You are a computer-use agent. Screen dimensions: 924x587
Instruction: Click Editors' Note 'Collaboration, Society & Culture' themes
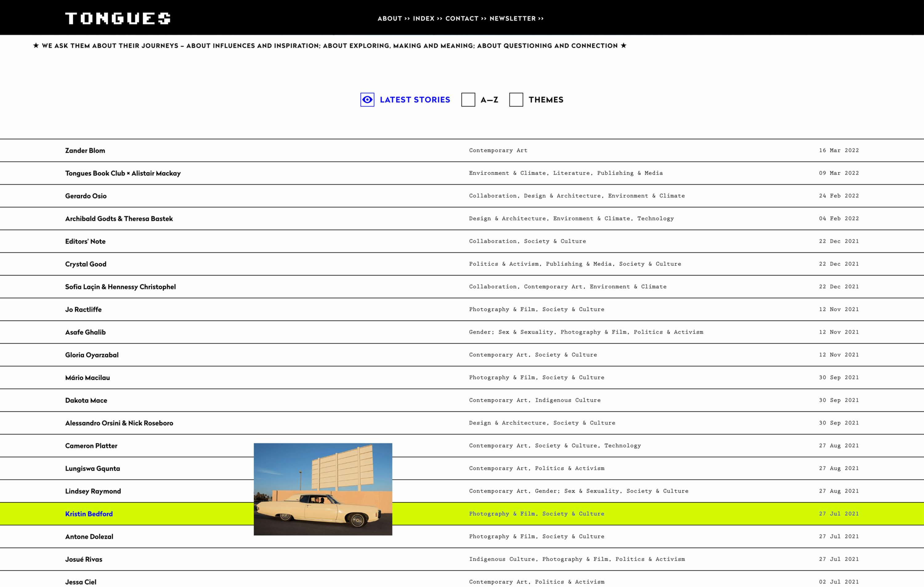527,241
